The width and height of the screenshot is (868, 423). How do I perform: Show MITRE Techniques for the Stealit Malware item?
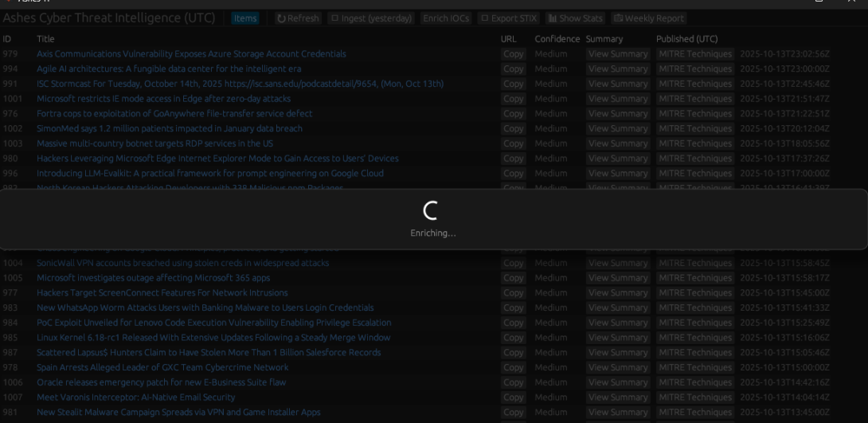[x=695, y=413]
